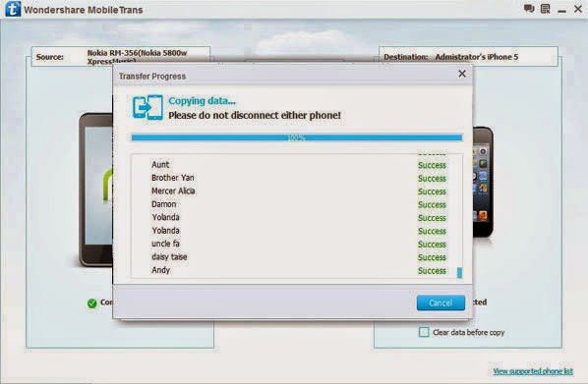Select the Andy contact row
Screen dimensions: 588x384
(297, 270)
